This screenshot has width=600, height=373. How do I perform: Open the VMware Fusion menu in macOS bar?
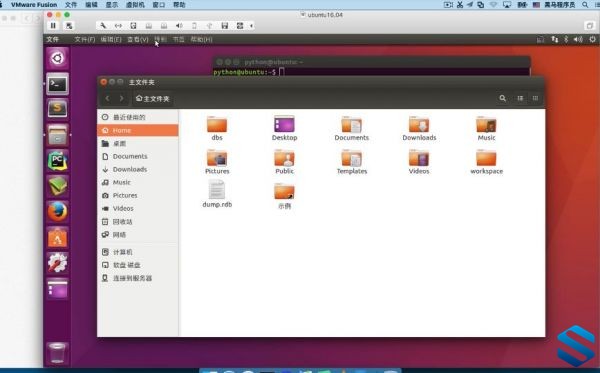click(34, 5)
